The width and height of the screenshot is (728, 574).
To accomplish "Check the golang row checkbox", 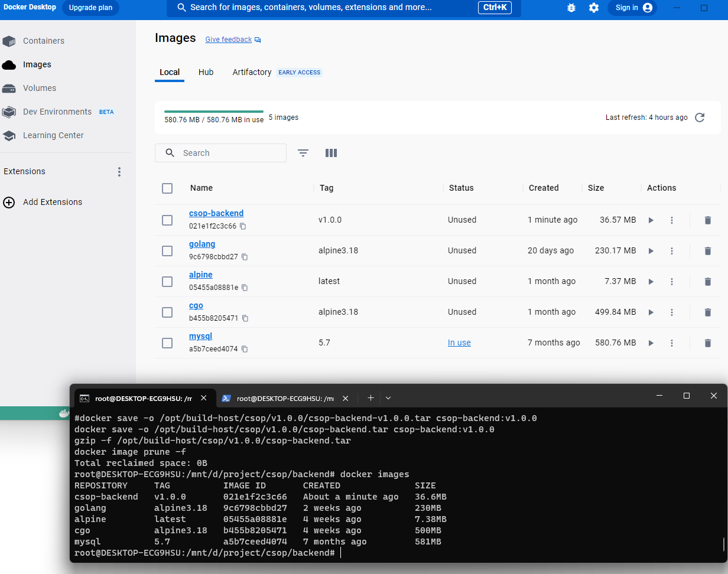I will 167,251.
